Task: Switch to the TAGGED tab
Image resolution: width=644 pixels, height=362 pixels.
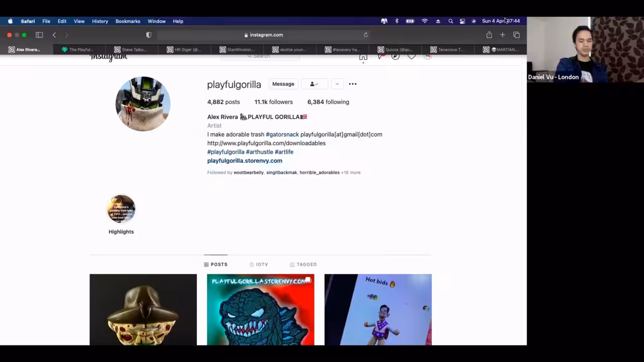Action: tap(303, 264)
